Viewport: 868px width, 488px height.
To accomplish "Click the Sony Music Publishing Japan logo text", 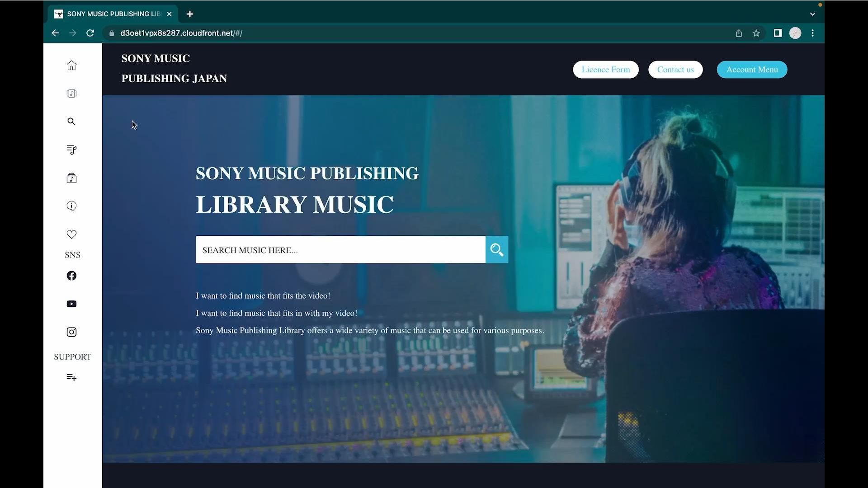I will point(174,68).
